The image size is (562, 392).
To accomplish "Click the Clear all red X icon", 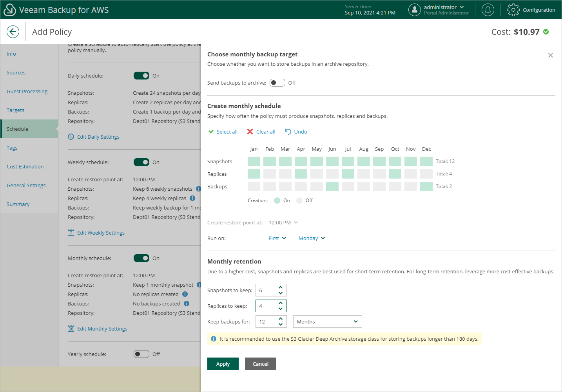I will coord(250,132).
